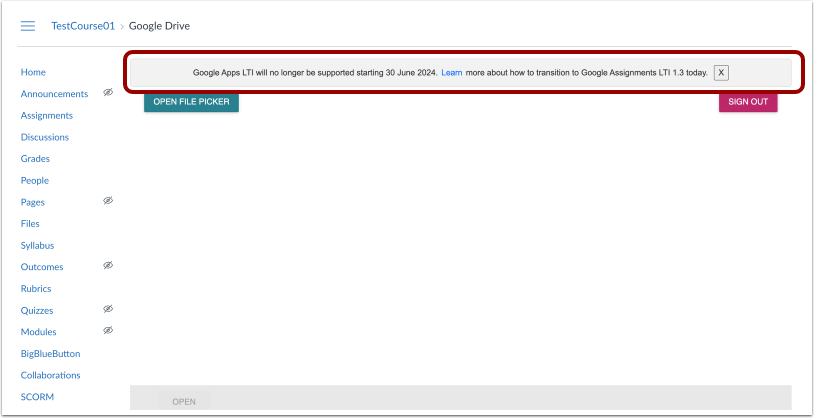Click the OPEN FILE PICKER button
This screenshot has height=418, width=814.
(x=191, y=102)
